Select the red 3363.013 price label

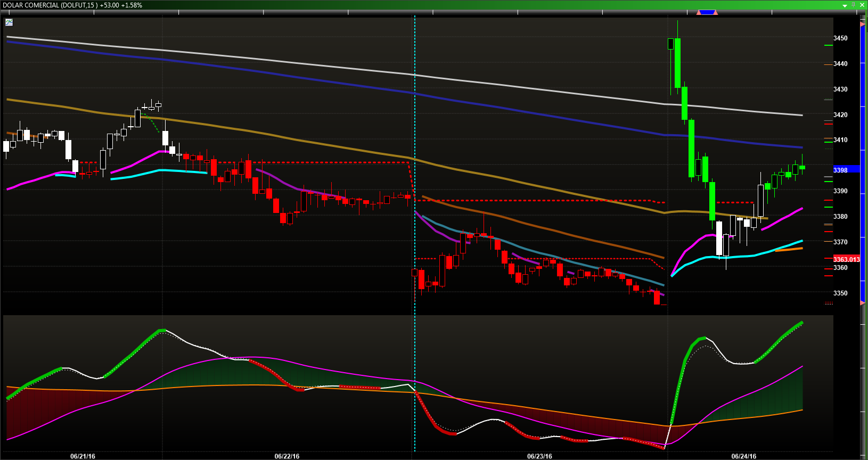coord(846,259)
